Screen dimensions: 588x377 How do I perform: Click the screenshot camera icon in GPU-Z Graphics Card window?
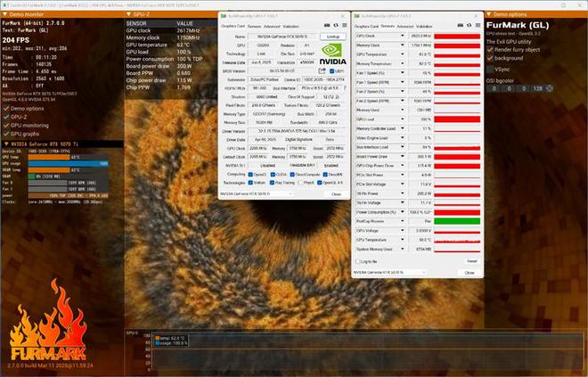pos(327,26)
